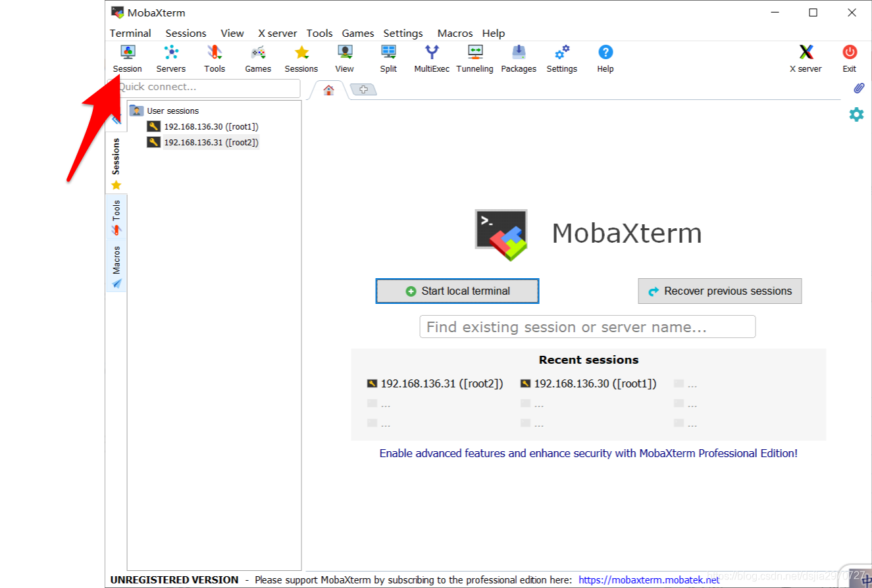Click the Exit toolbar icon

click(x=850, y=59)
